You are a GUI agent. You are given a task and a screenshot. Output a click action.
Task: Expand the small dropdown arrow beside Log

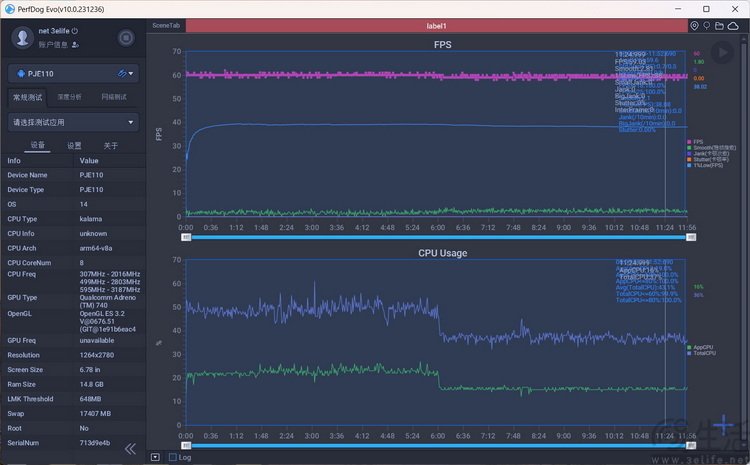coord(155,457)
